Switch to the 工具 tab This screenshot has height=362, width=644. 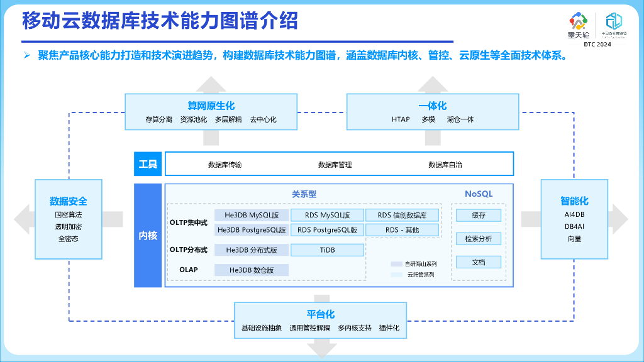(148, 163)
